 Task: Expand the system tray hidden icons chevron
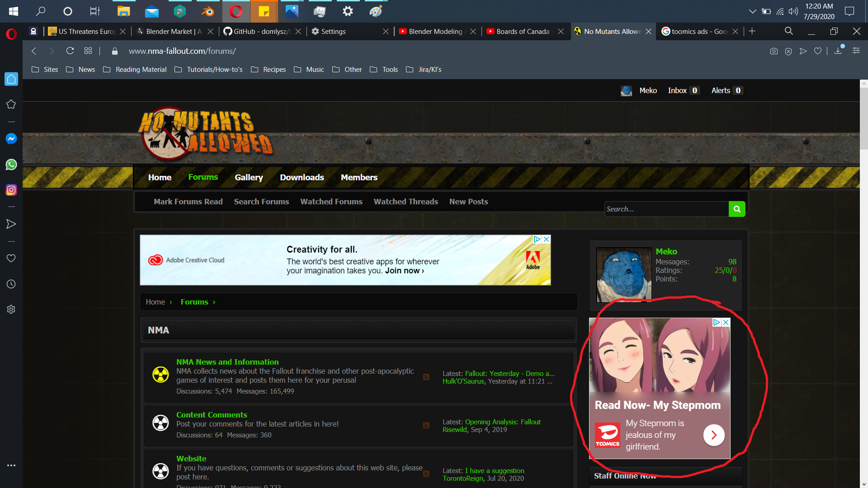click(752, 11)
